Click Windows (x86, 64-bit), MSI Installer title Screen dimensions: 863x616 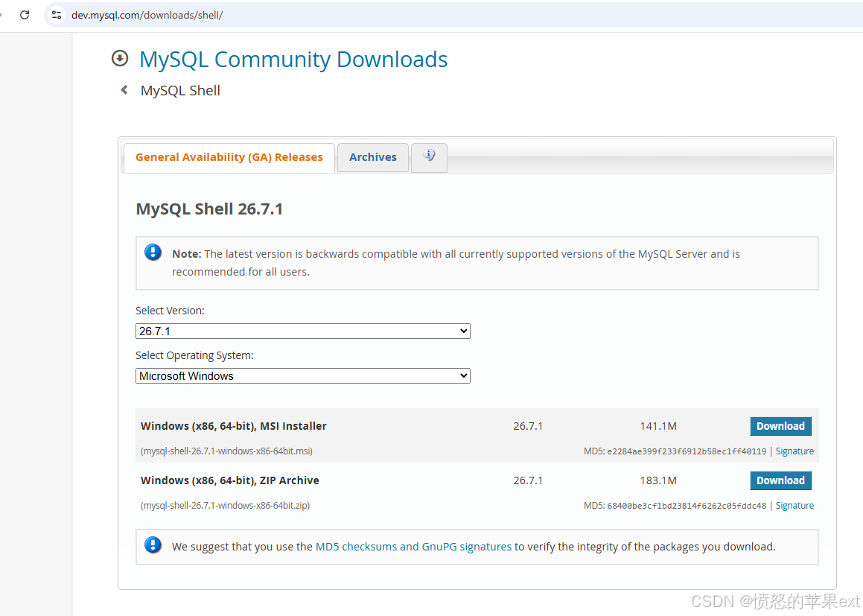233,426
